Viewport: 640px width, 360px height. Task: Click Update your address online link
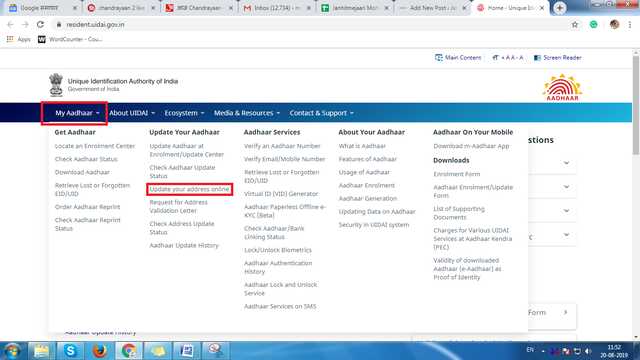pos(189,189)
